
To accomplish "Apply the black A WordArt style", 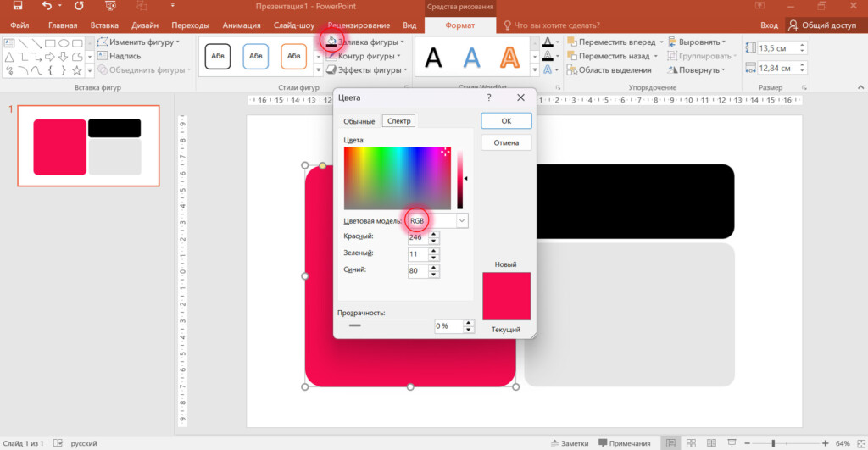I will tap(433, 58).
